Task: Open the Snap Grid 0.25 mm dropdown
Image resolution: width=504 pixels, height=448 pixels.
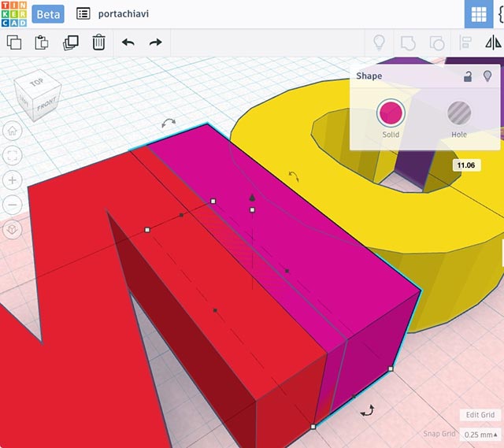Action: point(480,435)
